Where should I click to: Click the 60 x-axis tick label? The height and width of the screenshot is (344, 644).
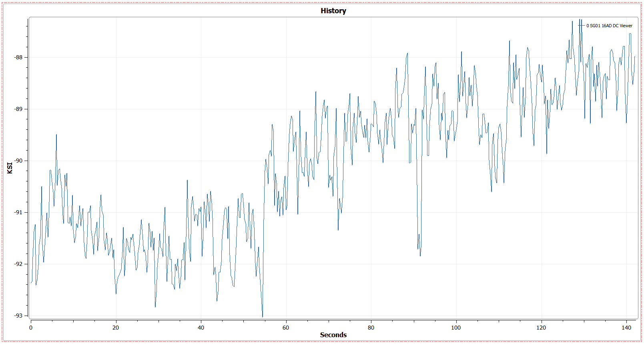[x=286, y=328]
